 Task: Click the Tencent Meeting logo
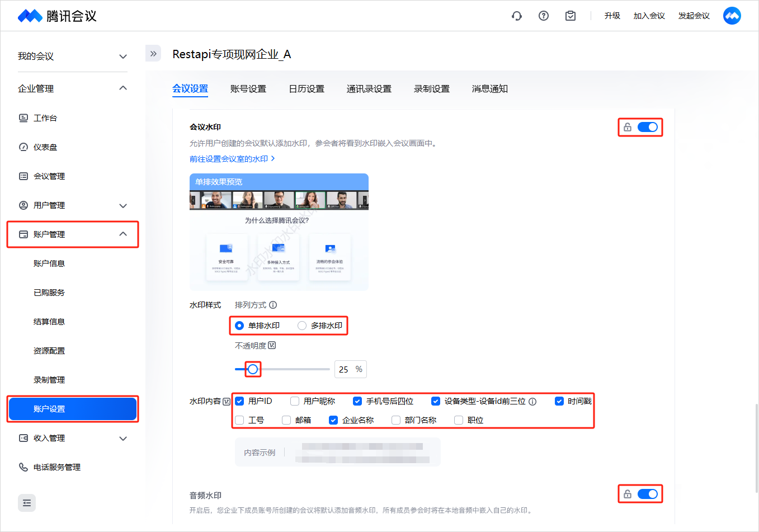pyautogui.click(x=57, y=16)
